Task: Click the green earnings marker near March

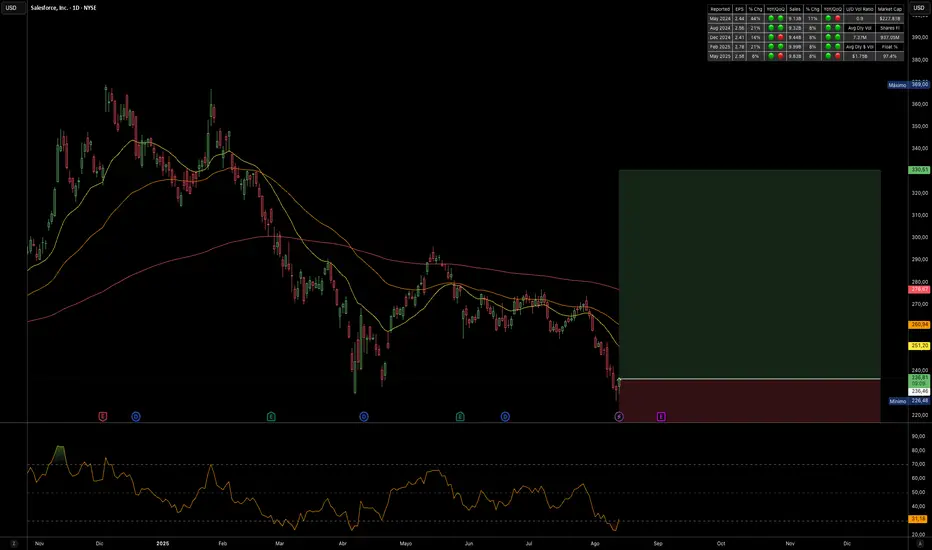Action: coord(271,417)
